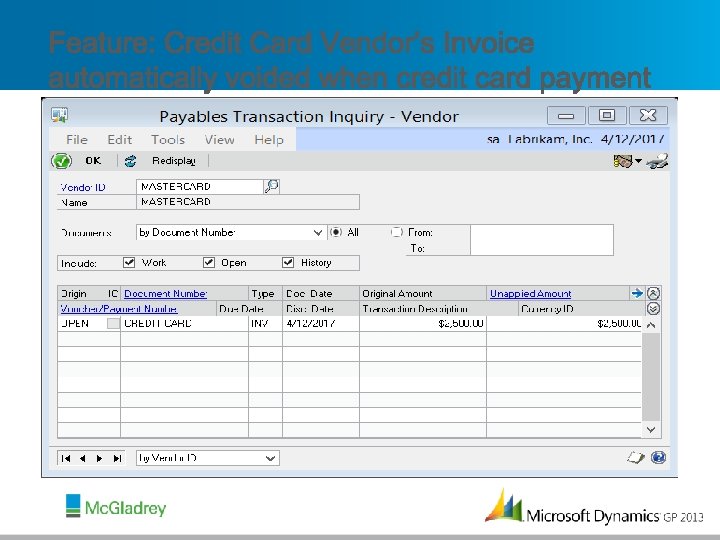Open the note icon at bottom right
Image resolution: width=720 pixels, height=540 pixels.
tap(636, 457)
